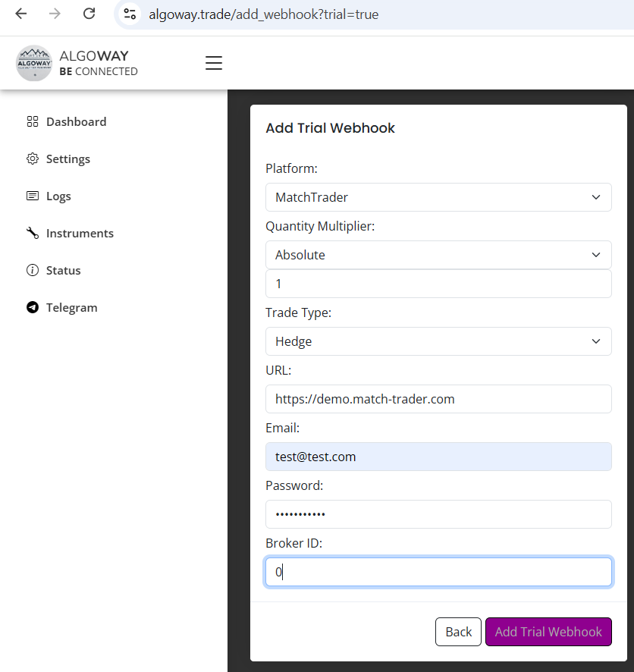Go back with the browser back arrow
The image size is (634, 672).
(21, 14)
